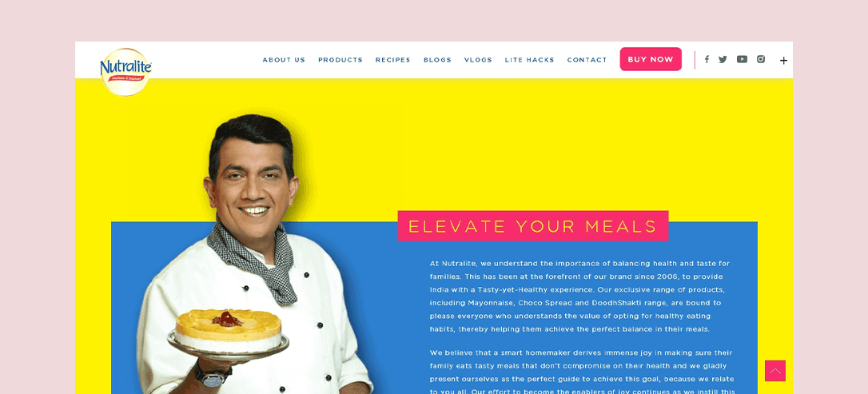Click the pink back-to-top arrow
This screenshot has width=868, height=394.
coord(775,371)
